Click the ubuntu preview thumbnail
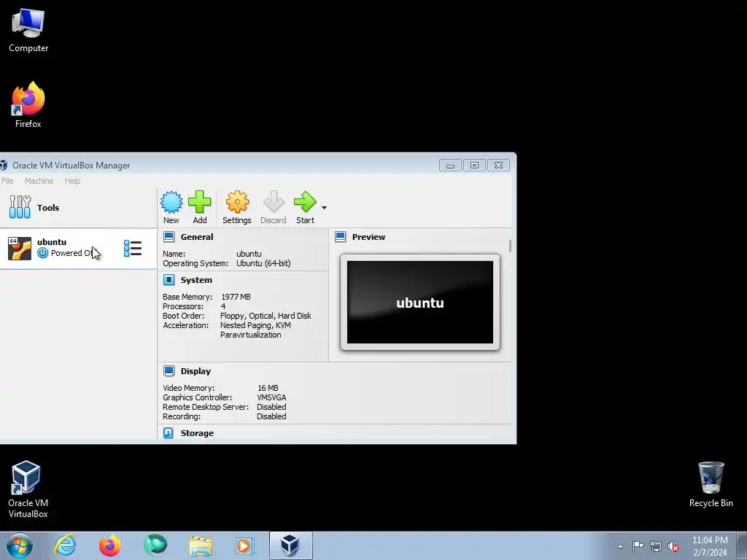This screenshot has width=747, height=560. pos(420,303)
